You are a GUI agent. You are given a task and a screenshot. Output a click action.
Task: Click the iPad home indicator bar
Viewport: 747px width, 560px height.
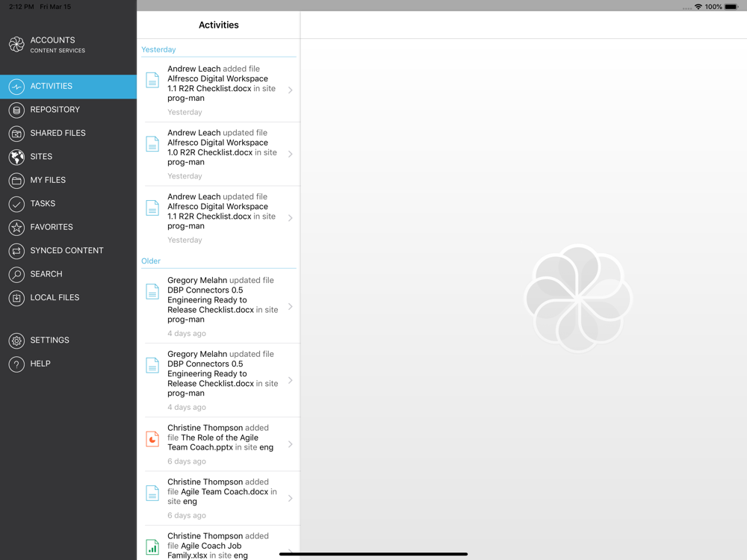coord(373,554)
